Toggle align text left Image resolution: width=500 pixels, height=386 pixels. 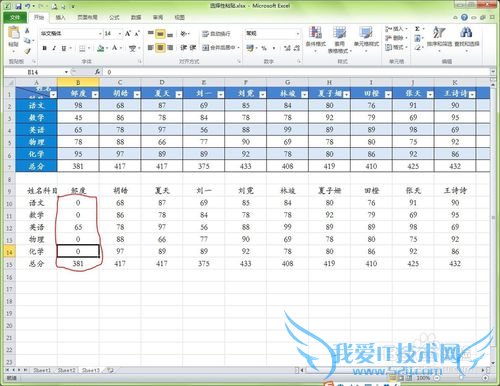(x=151, y=48)
